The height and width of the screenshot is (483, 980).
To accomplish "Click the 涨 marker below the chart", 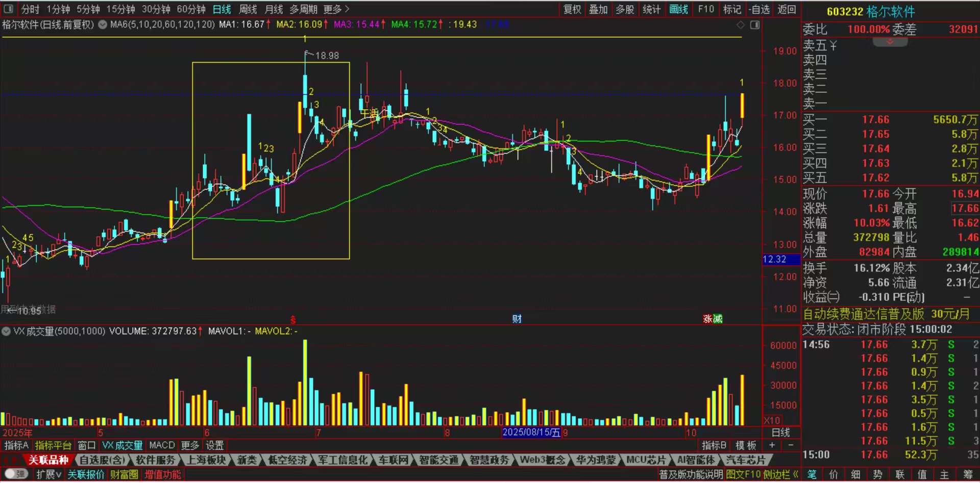I will pos(707,319).
